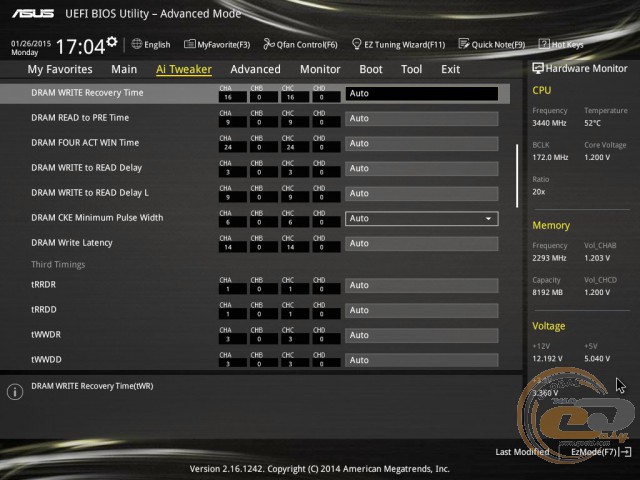Open Qfan Control fan icon

click(x=269, y=44)
